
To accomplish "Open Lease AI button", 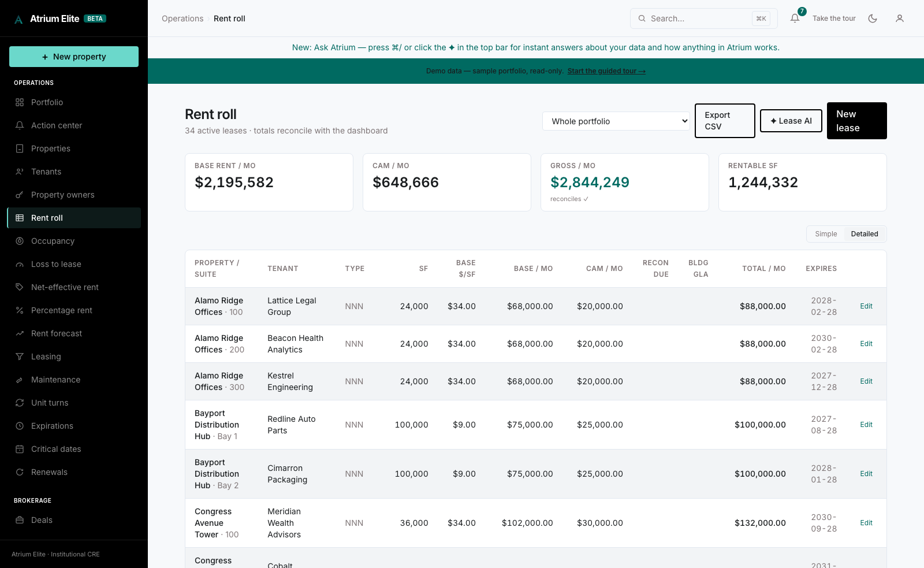I will coord(791,121).
